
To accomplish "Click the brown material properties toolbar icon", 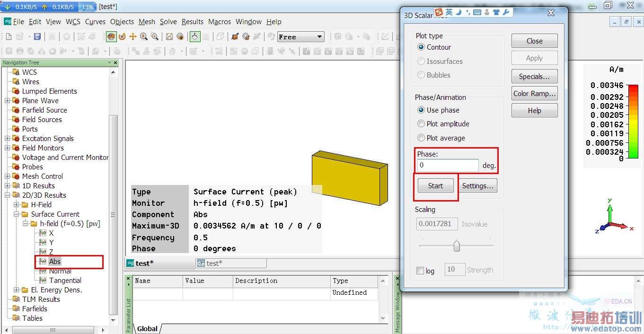I will coord(235,36).
